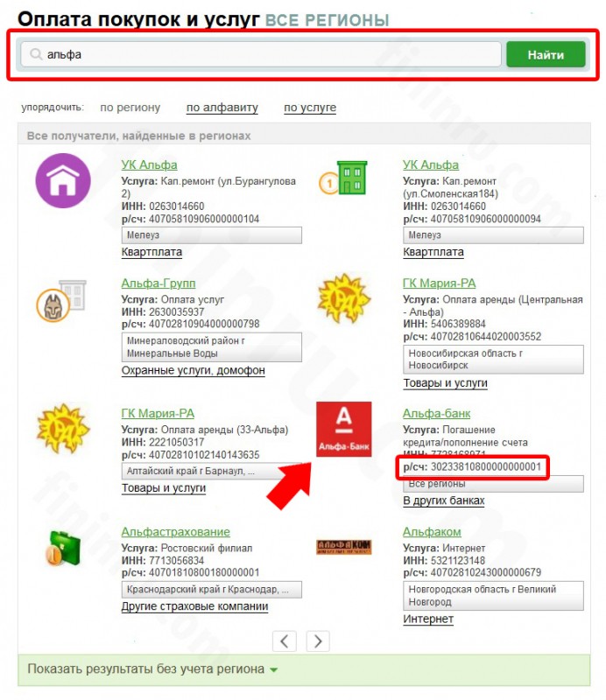Screen dimensions: 606x700
Task: Open the Альфа-банк recipient link
Action: (437, 413)
